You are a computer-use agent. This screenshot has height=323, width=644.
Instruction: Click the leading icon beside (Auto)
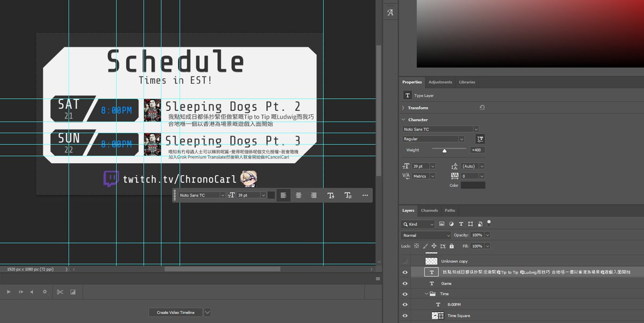click(455, 167)
